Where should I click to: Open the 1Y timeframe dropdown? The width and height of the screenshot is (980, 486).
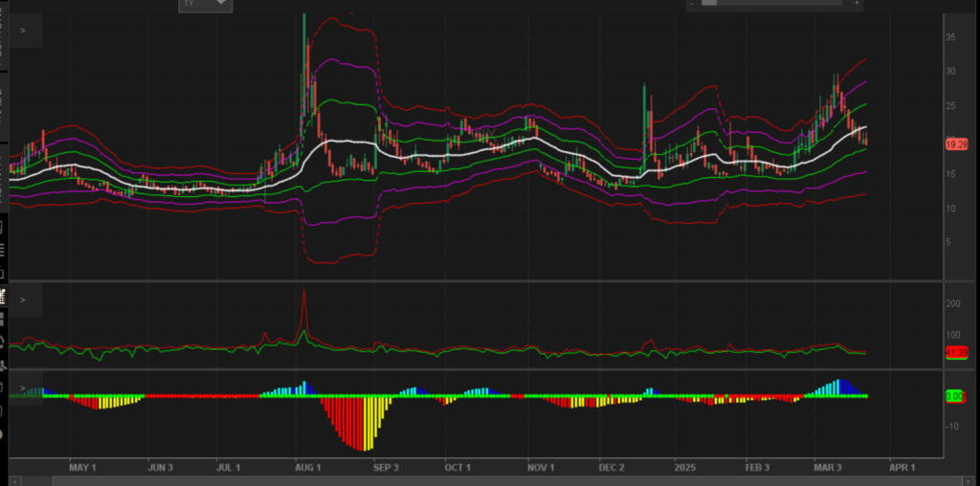tap(205, 4)
